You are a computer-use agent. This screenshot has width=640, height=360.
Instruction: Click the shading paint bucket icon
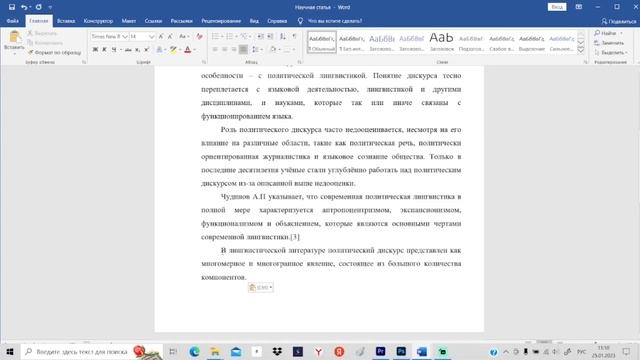click(x=273, y=49)
